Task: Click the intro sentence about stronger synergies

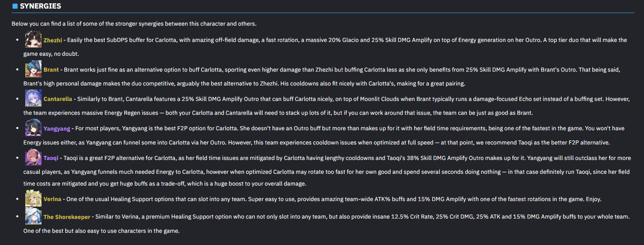Action: 134,24
